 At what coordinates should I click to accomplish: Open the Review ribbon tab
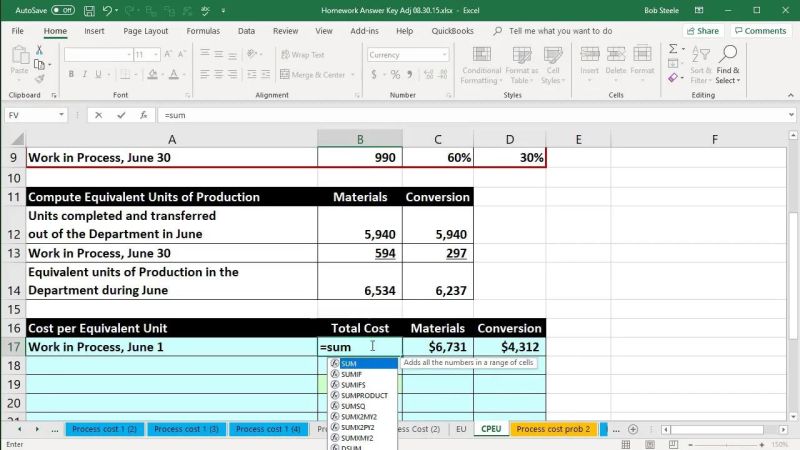pyautogui.click(x=285, y=31)
